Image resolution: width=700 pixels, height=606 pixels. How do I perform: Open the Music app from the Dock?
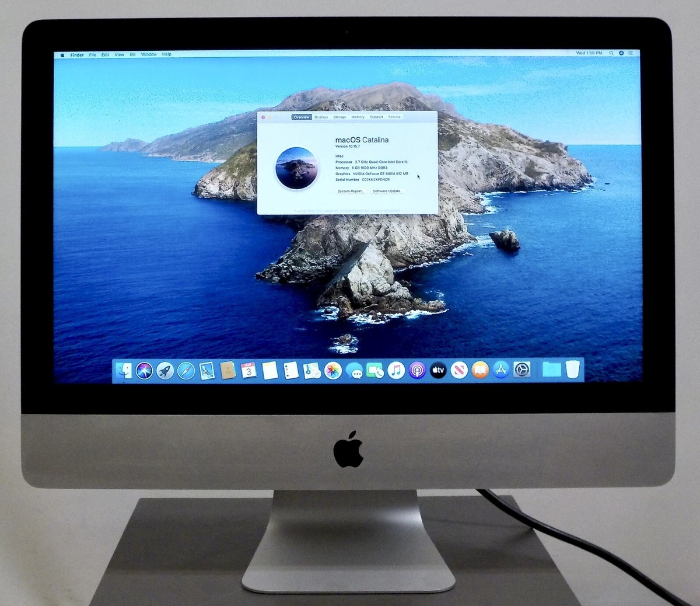coord(396,370)
